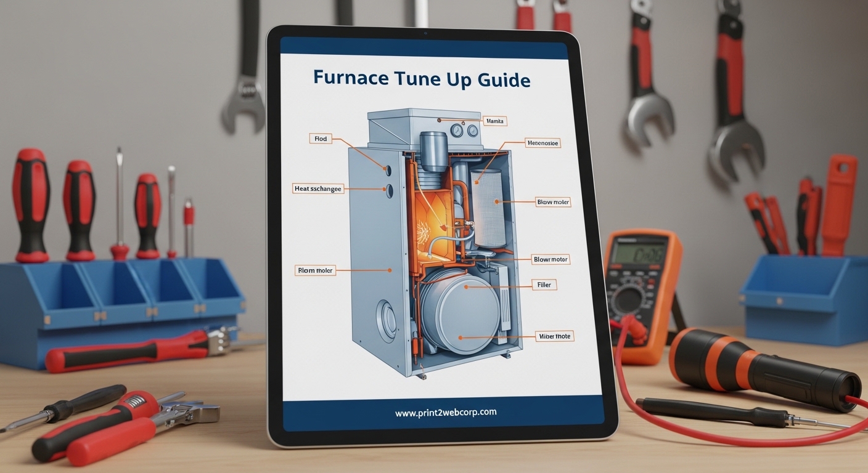
Task: Select the "Menenosioe" diagram label
Action: coord(544,143)
